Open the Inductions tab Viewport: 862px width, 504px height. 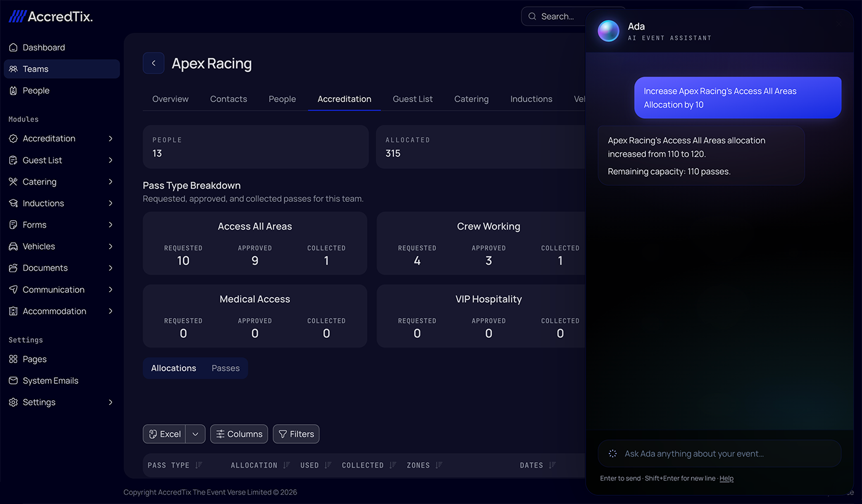tap(531, 99)
